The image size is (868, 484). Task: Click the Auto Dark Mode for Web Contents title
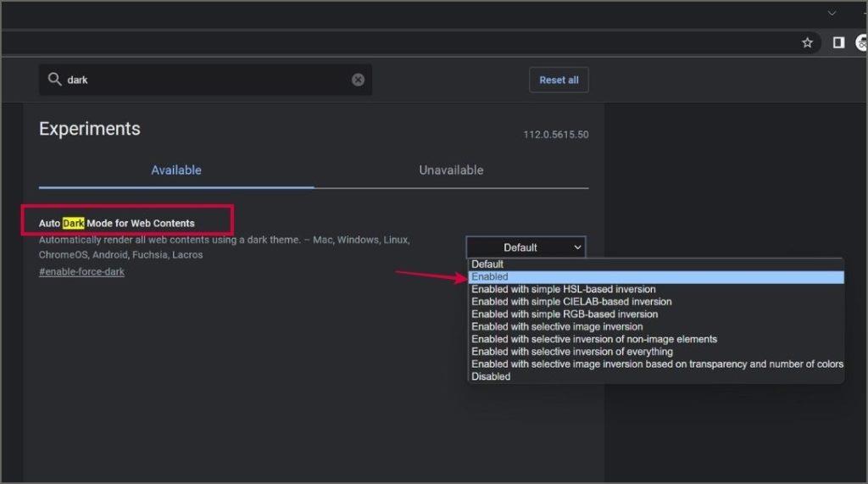pyautogui.click(x=117, y=223)
